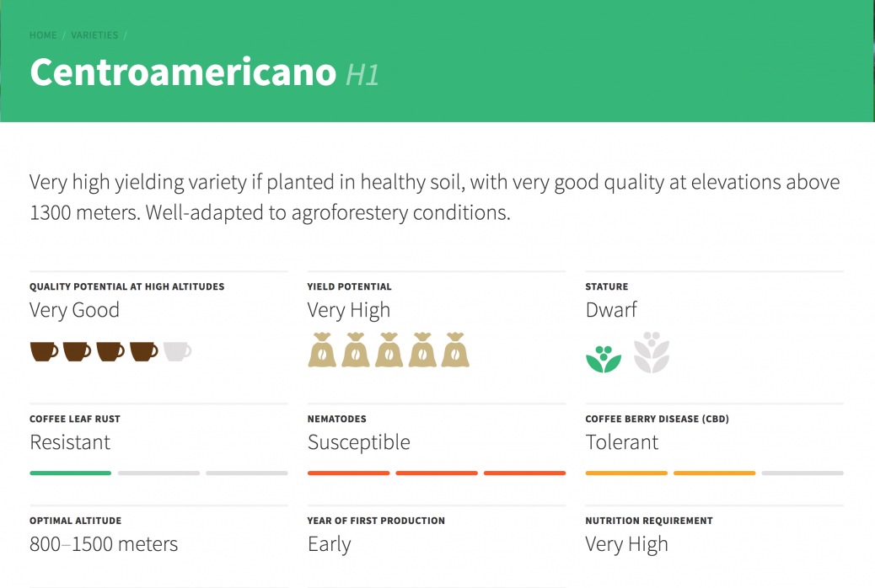Click the middle red Nematodes bar segment

[437, 473]
